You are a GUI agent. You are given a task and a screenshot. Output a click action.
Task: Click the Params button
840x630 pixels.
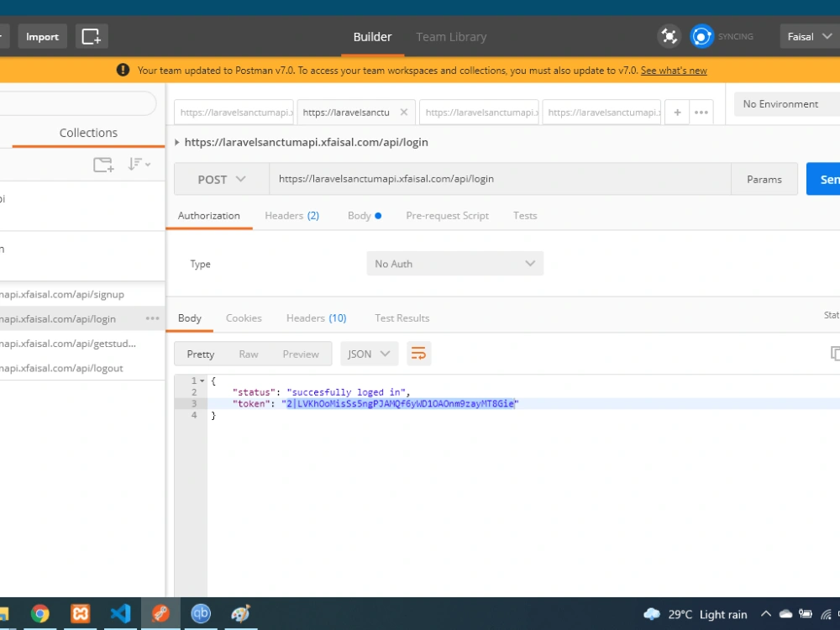764,180
